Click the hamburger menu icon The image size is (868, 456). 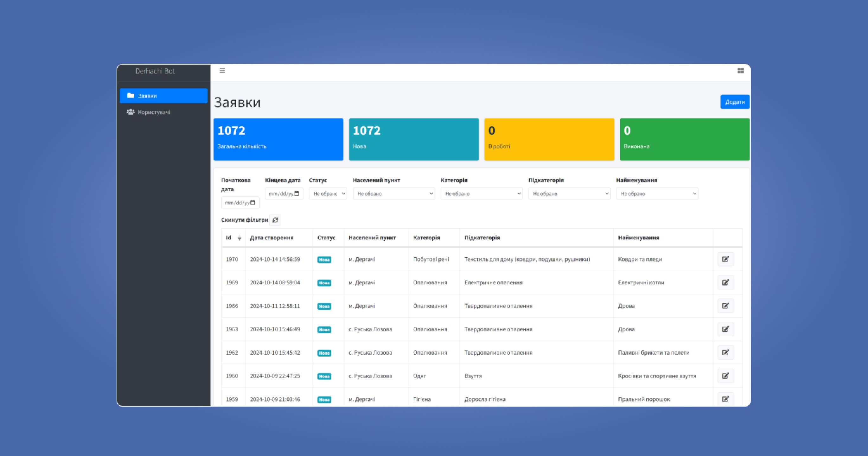tap(222, 70)
